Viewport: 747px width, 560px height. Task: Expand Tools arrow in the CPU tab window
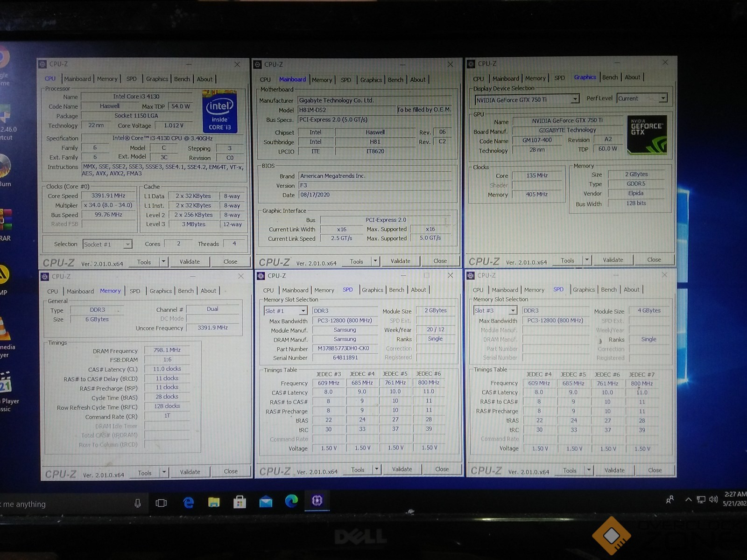coord(163,262)
